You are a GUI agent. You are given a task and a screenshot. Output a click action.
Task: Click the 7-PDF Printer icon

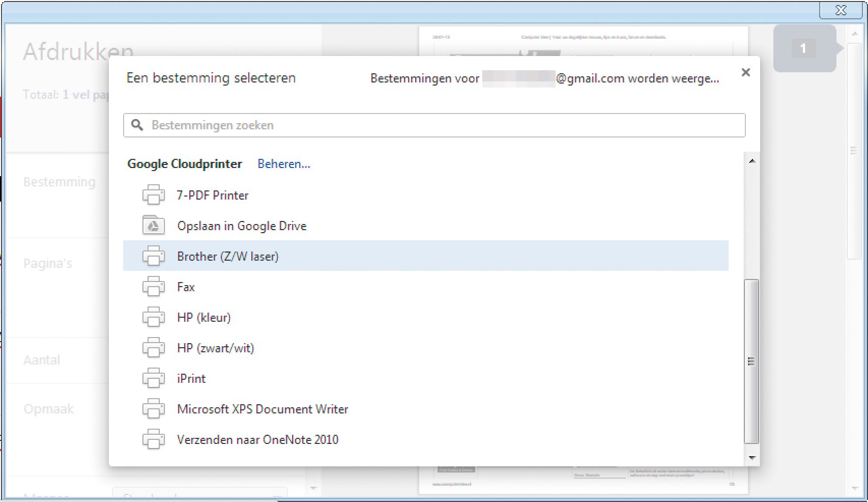[x=153, y=195]
